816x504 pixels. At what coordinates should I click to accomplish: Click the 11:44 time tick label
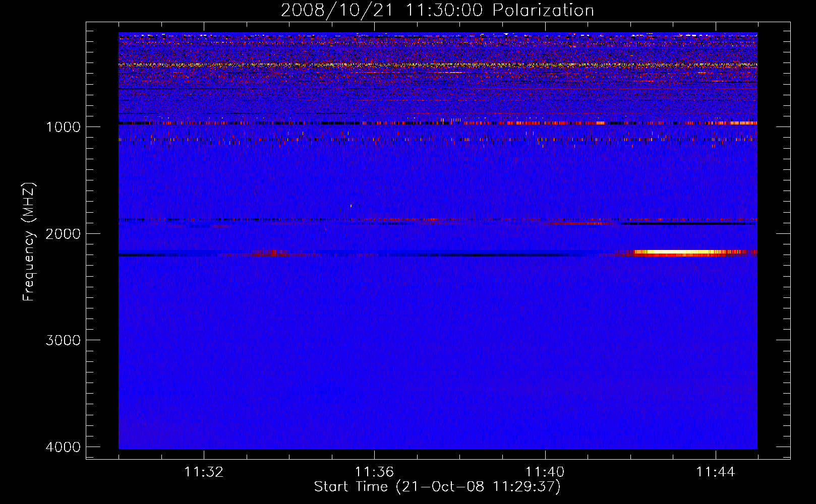716,472
